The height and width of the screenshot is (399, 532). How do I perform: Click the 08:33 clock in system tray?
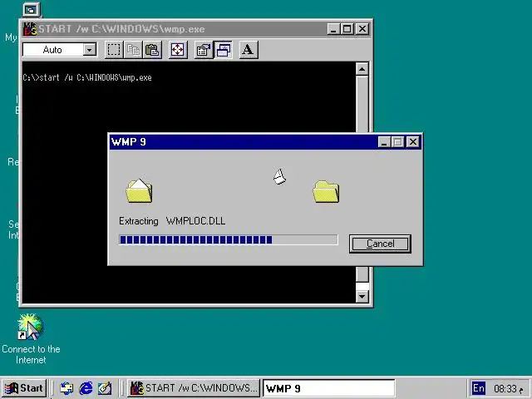(x=505, y=388)
